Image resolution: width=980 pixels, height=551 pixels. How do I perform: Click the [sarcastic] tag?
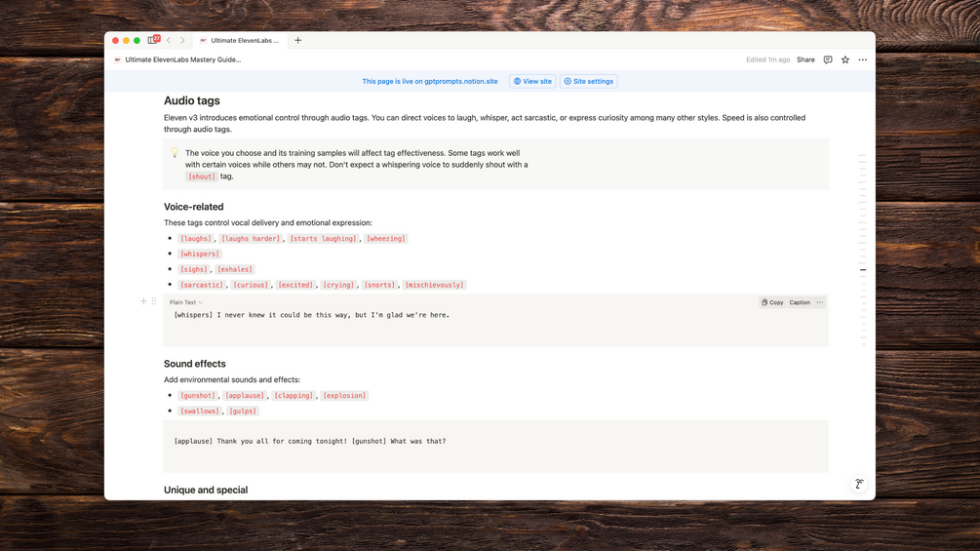coord(201,285)
